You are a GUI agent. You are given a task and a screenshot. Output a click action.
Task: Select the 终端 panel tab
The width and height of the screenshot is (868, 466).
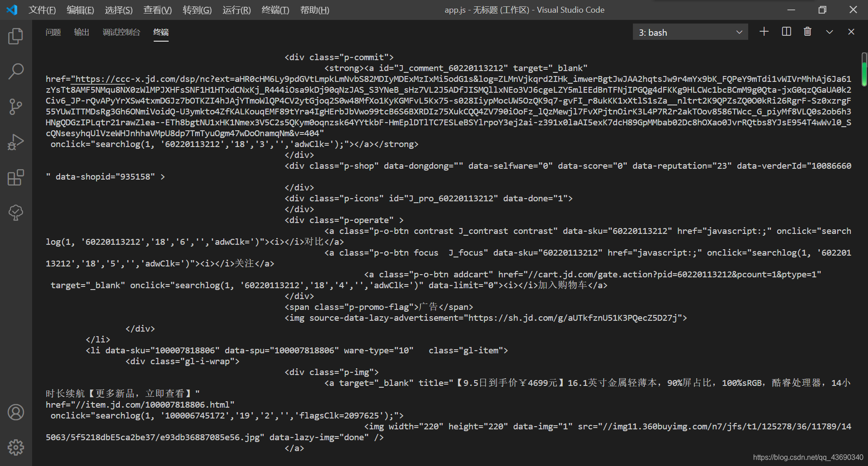coord(161,32)
